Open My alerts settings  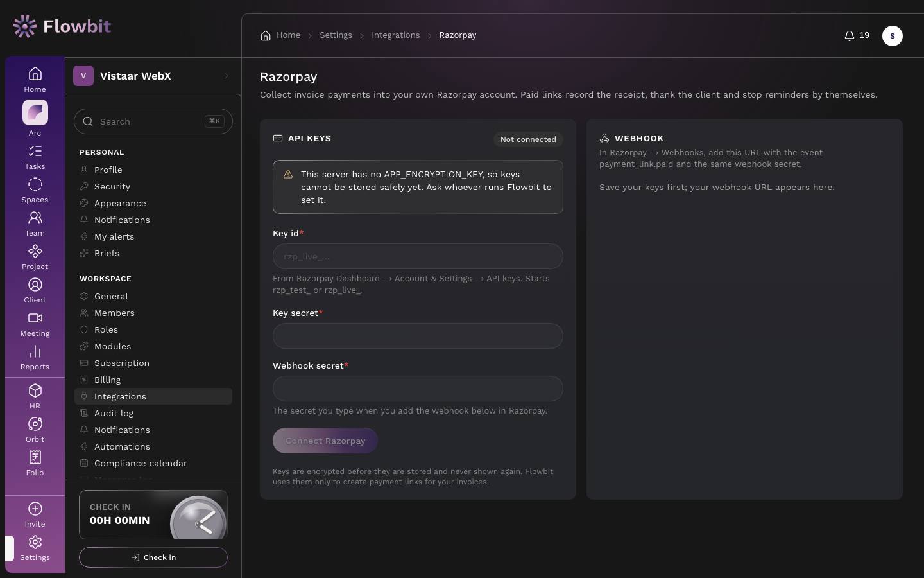(x=153, y=236)
